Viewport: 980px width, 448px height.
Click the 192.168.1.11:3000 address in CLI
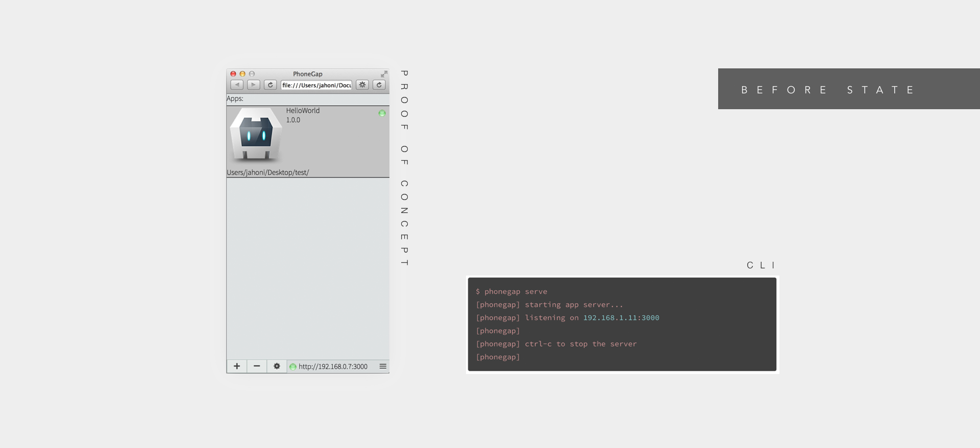tap(621, 317)
